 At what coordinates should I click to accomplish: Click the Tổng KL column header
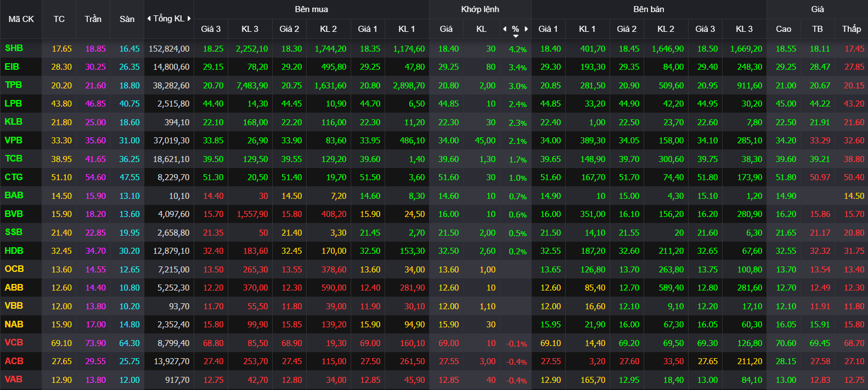169,19
